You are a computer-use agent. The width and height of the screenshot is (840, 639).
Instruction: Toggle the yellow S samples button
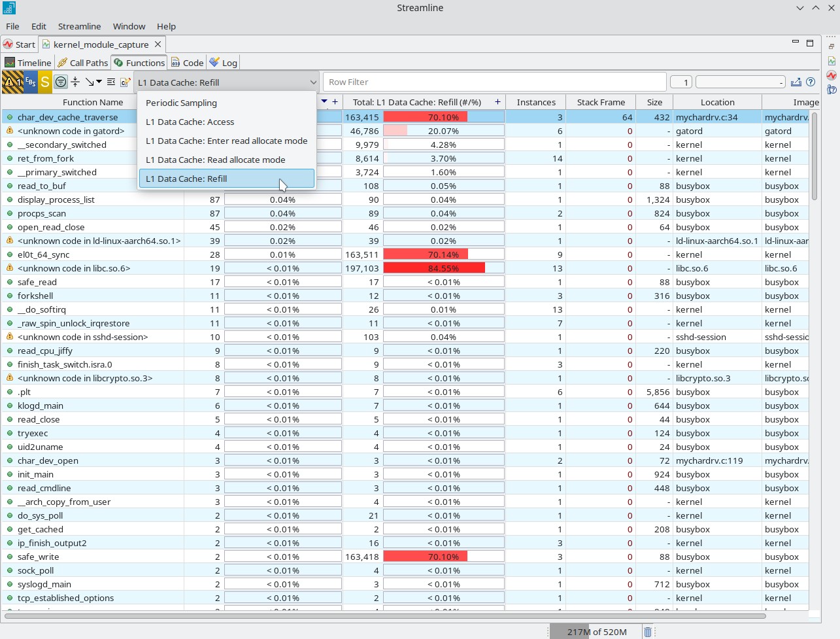tap(44, 82)
